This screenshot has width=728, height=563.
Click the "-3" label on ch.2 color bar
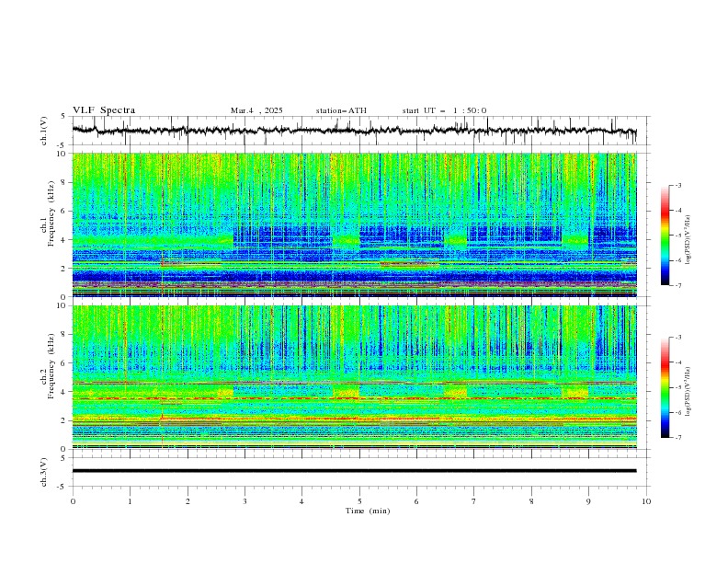pos(677,338)
